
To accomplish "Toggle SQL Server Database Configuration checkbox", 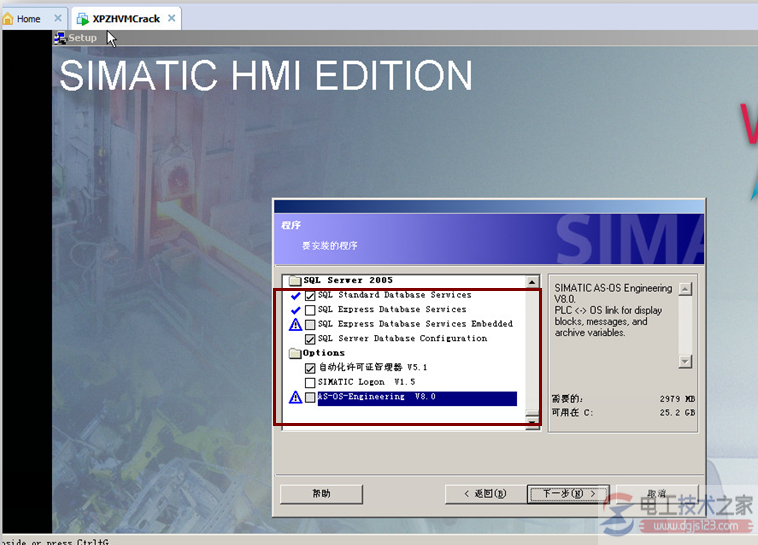I will [310, 339].
